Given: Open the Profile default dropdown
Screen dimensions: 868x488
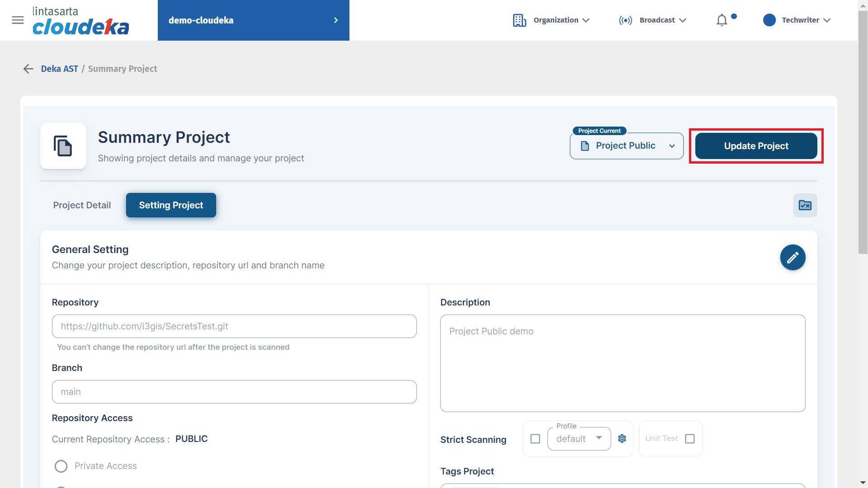Looking at the screenshot, I should click(x=579, y=439).
